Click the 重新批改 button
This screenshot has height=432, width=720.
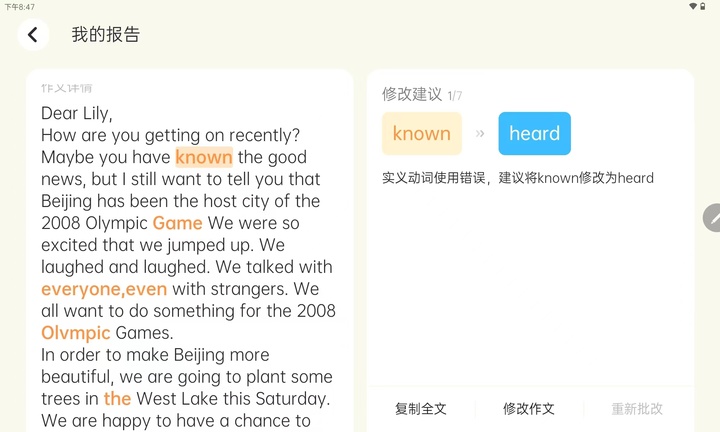[x=637, y=409]
